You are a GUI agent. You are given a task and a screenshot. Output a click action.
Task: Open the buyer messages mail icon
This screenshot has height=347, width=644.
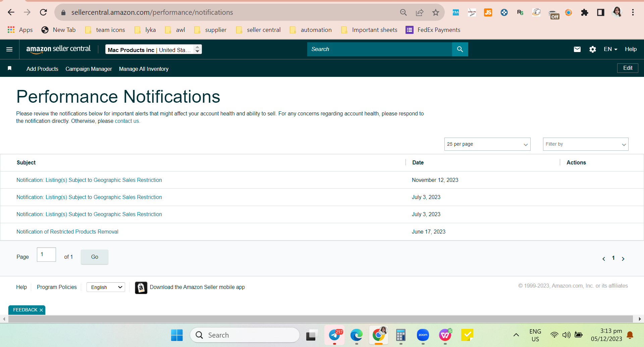click(577, 49)
